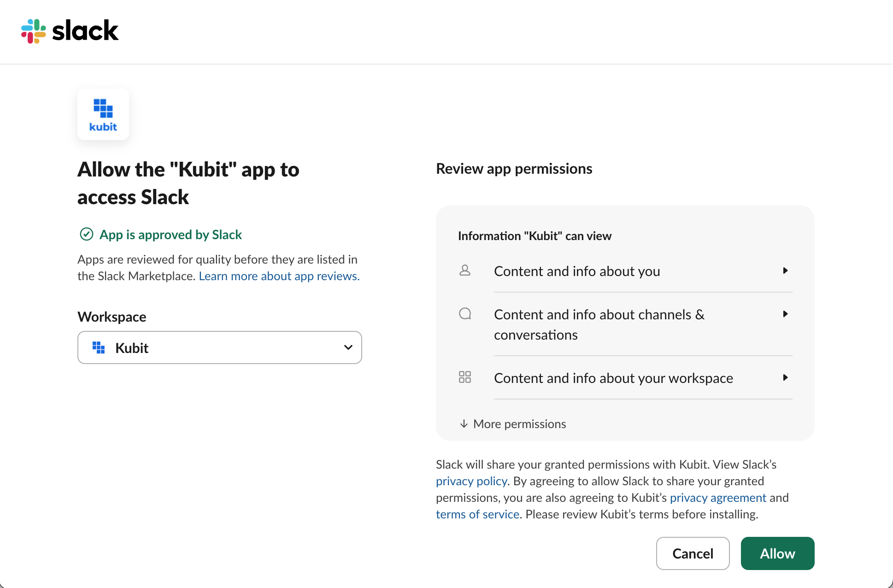Click the Kubit app logo thumbnail
Image resolution: width=893 pixels, height=588 pixels.
click(103, 114)
